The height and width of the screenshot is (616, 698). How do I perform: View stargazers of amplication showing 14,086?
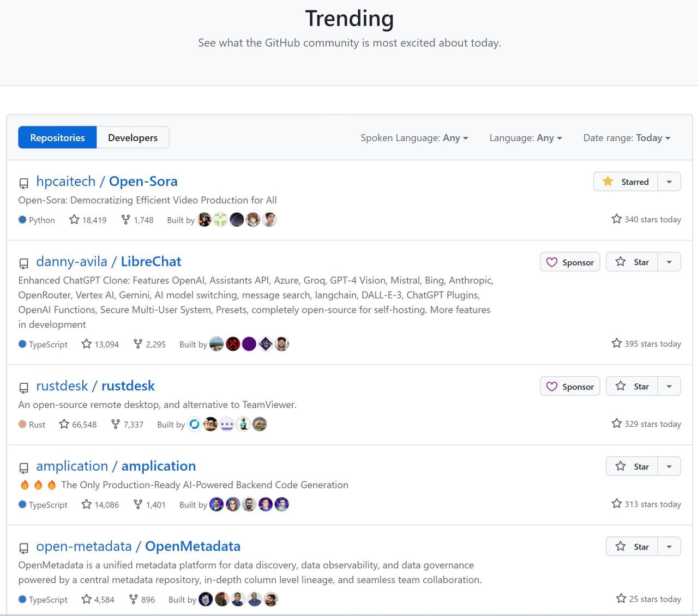(100, 505)
